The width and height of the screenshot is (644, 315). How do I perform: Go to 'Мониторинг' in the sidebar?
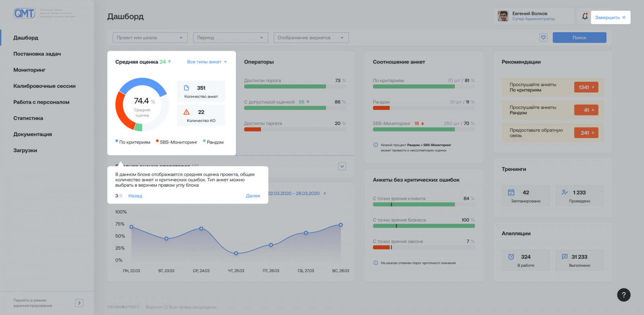(29, 70)
